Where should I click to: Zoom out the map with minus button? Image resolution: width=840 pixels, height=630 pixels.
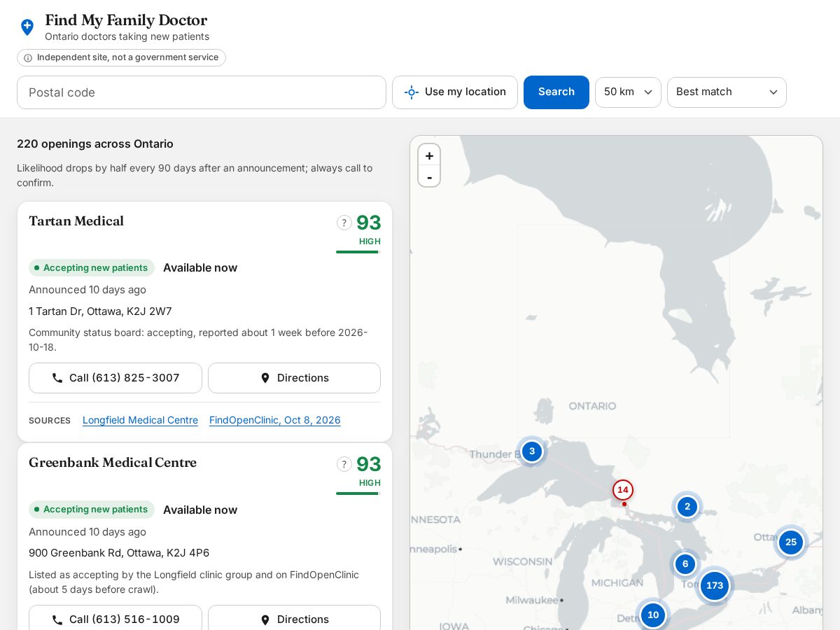(x=429, y=176)
